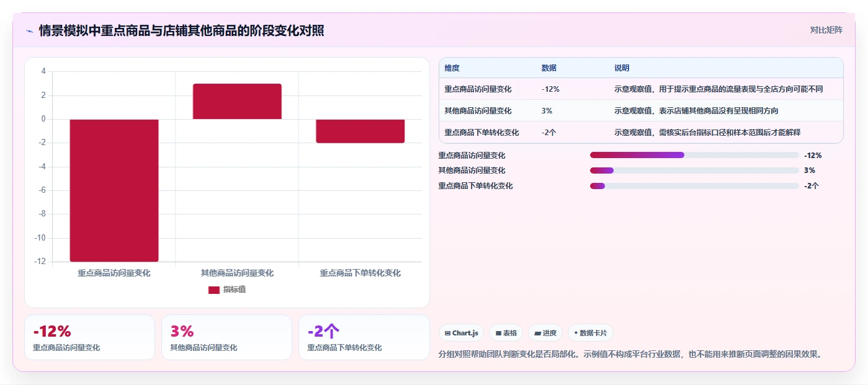
Task: Open the 3% data card
Action: (226, 337)
